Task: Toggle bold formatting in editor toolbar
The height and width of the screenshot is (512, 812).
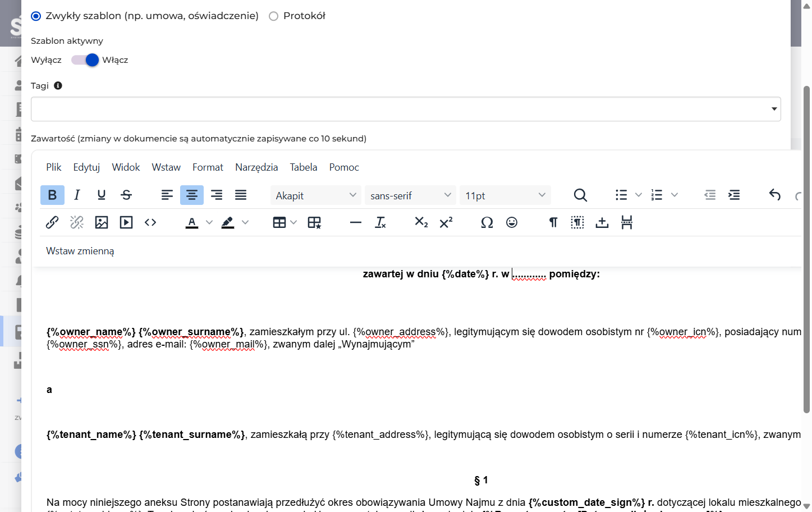Action: tap(52, 195)
